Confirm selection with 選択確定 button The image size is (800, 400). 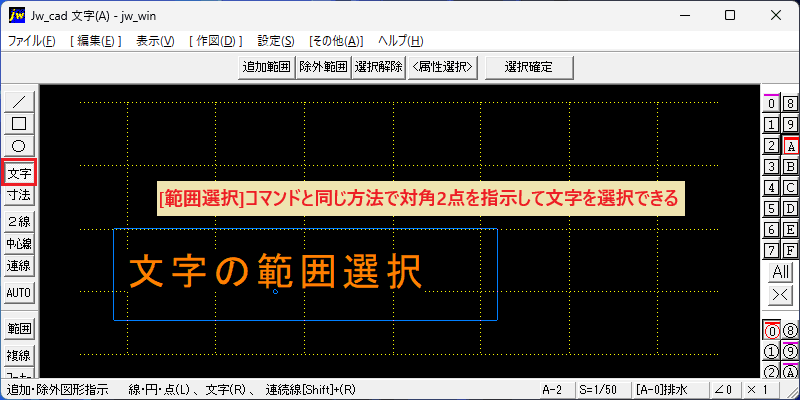click(529, 67)
